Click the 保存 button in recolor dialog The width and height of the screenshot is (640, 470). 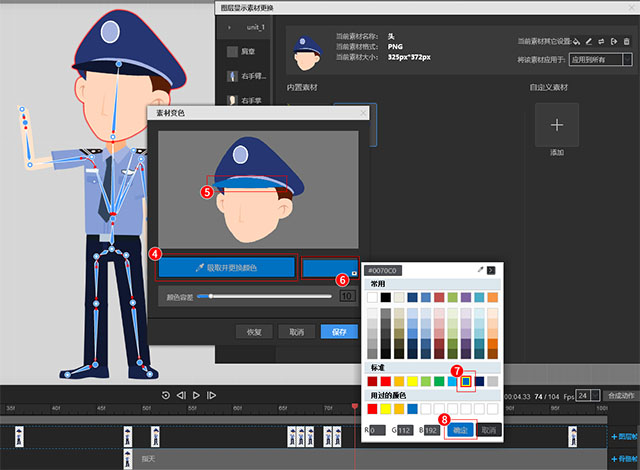(339, 331)
